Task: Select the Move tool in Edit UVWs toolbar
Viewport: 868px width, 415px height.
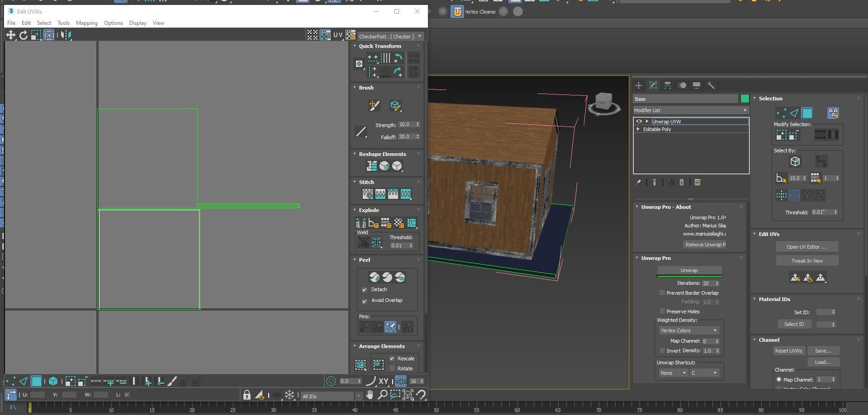Action: [10, 35]
